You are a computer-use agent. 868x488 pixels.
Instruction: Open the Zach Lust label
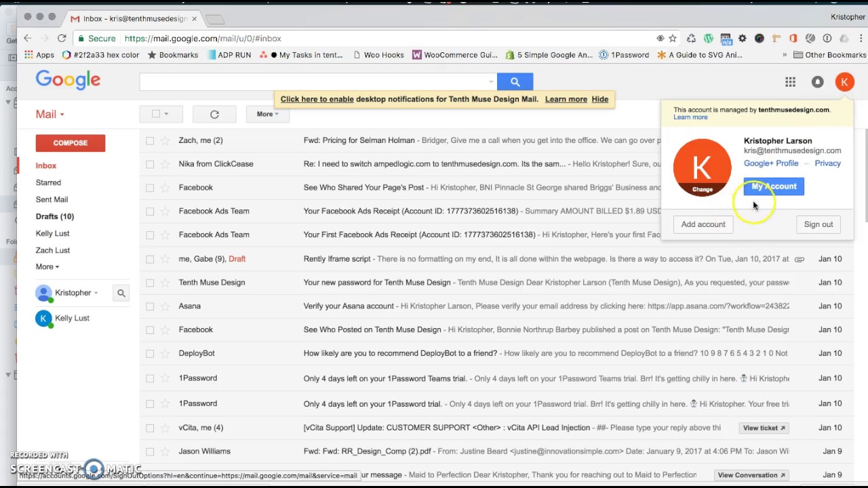pyautogui.click(x=53, y=251)
